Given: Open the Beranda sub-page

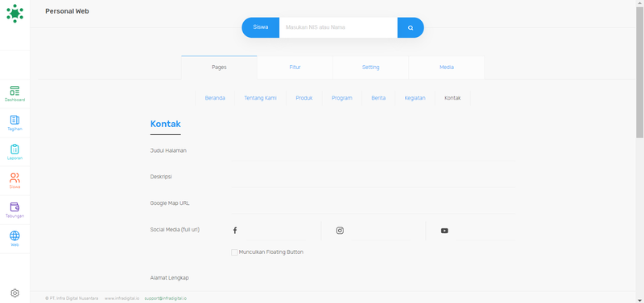Looking at the screenshot, I should click(215, 98).
